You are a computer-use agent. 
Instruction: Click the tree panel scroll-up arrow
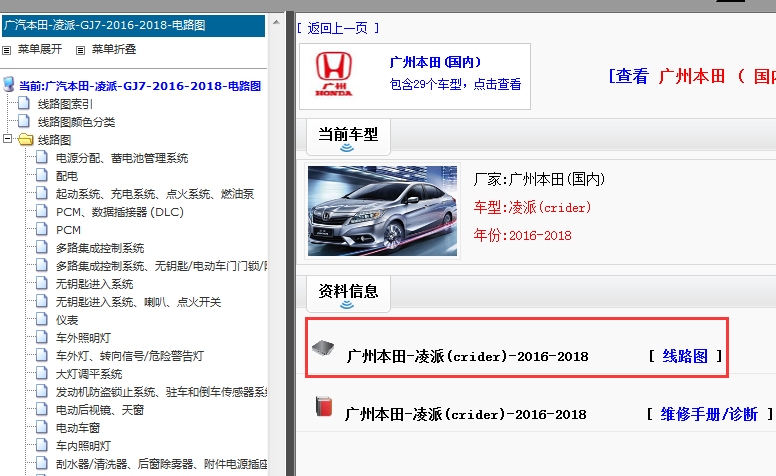pyautogui.click(x=276, y=22)
